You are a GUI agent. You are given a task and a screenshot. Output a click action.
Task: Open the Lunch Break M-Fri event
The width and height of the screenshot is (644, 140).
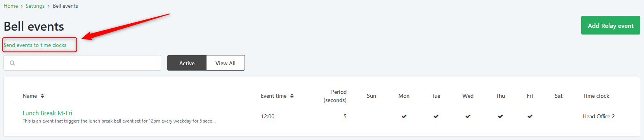point(47,113)
